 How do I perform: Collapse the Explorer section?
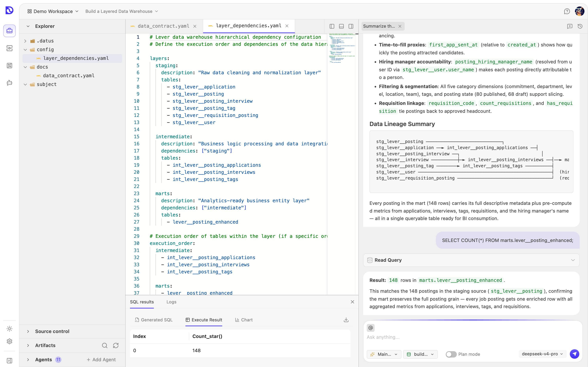[x=28, y=26]
